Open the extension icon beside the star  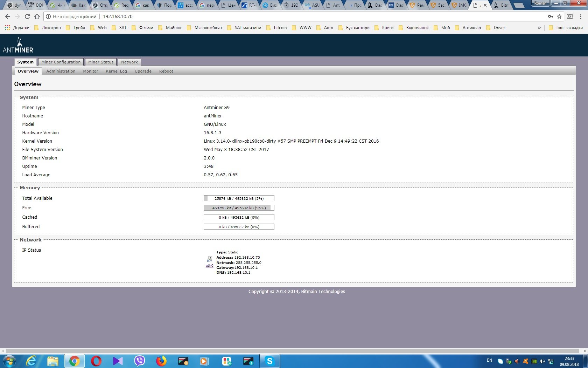pyautogui.click(x=570, y=16)
